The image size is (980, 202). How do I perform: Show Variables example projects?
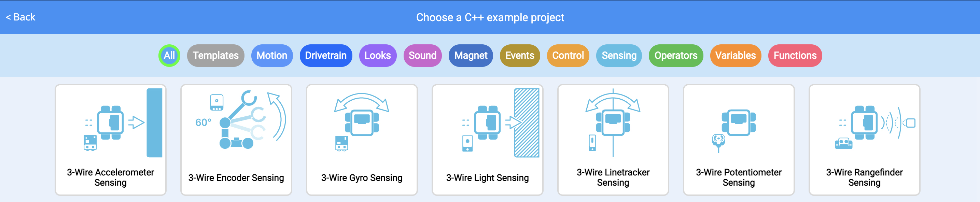click(x=736, y=56)
